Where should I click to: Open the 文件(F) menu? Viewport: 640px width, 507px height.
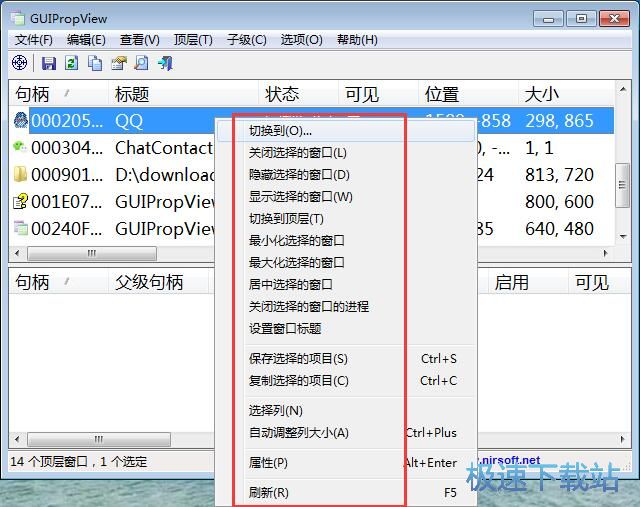coord(34,40)
